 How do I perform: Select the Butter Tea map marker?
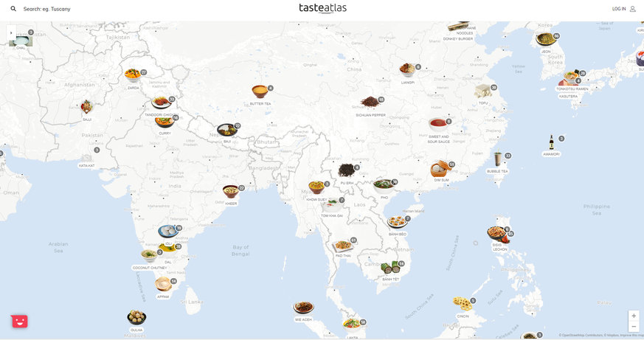260,91
